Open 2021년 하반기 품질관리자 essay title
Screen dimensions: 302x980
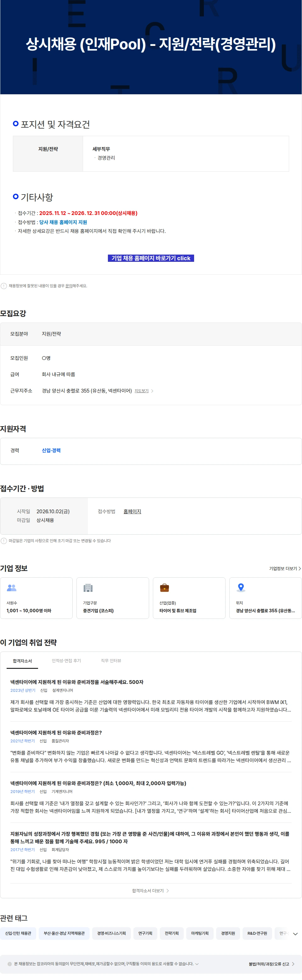click(x=56, y=733)
